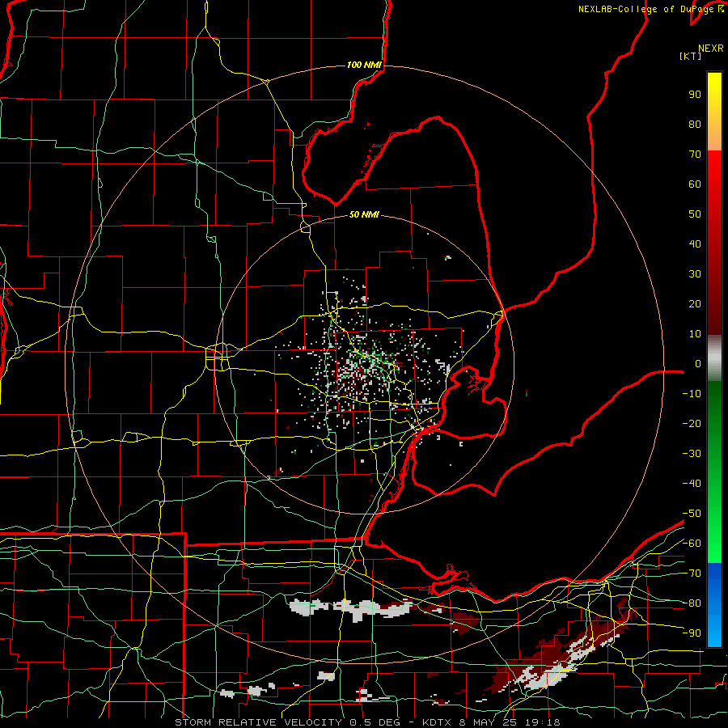Screen dimensions: 728x728
Task: Click the gray zero-velocity segment of color bar
Action: pyautogui.click(x=714, y=358)
